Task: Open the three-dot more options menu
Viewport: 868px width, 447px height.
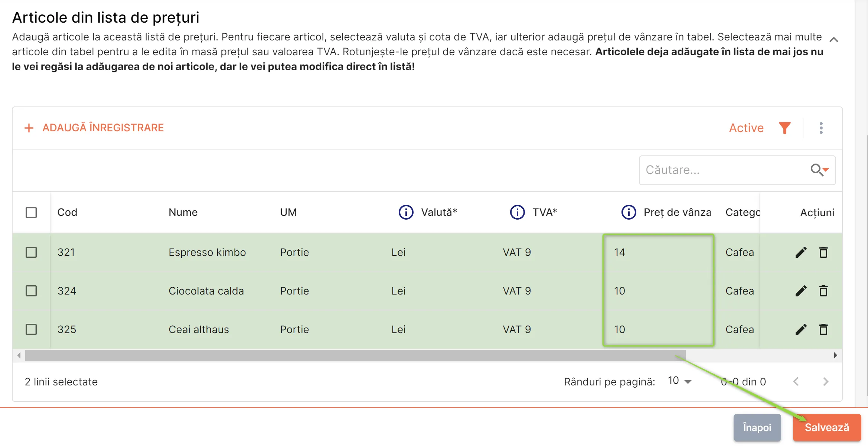Action: [821, 128]
